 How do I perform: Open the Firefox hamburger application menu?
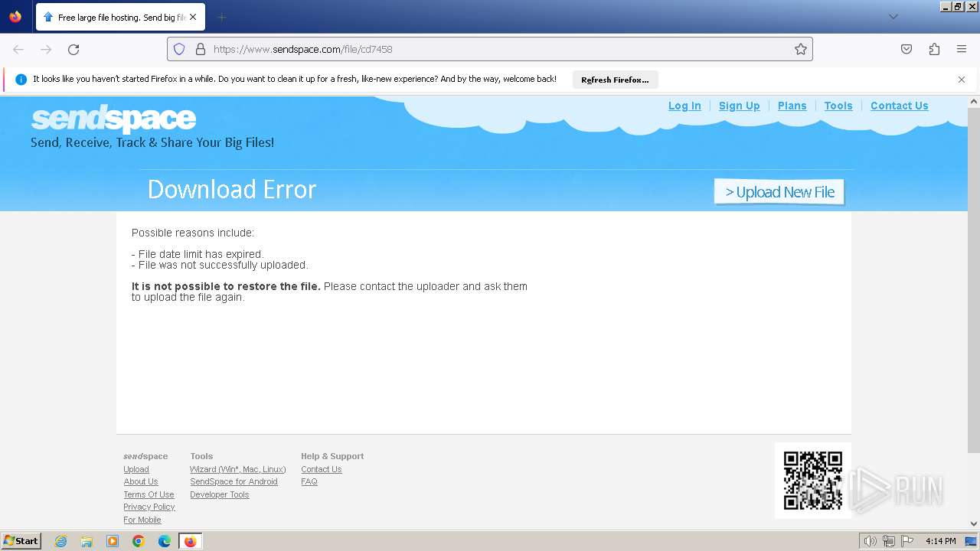(x=962, y=49)
